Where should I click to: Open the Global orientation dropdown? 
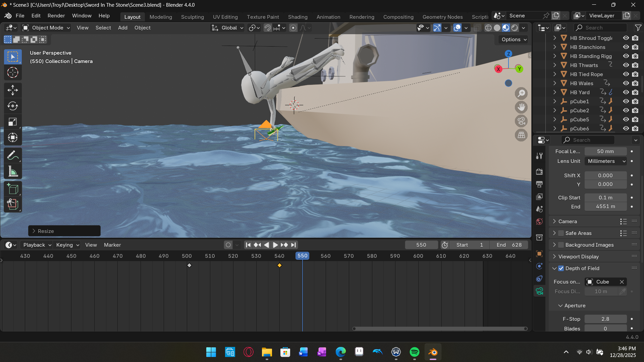pyautogui.click(x=227, y=28)
